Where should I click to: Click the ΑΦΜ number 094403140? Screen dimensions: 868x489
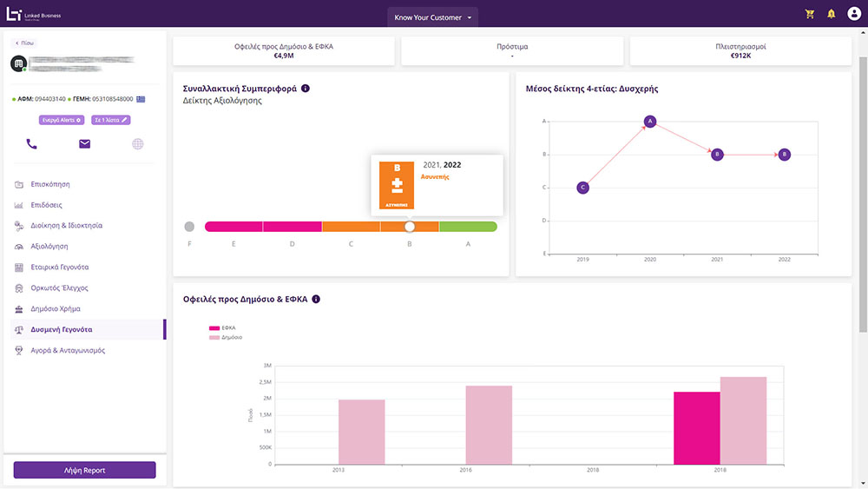49,99
